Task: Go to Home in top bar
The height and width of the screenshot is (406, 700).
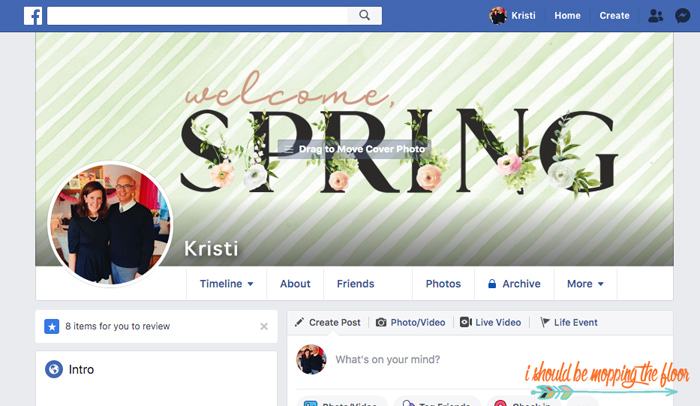Action: pyautogui.click(x=567, y=16)
